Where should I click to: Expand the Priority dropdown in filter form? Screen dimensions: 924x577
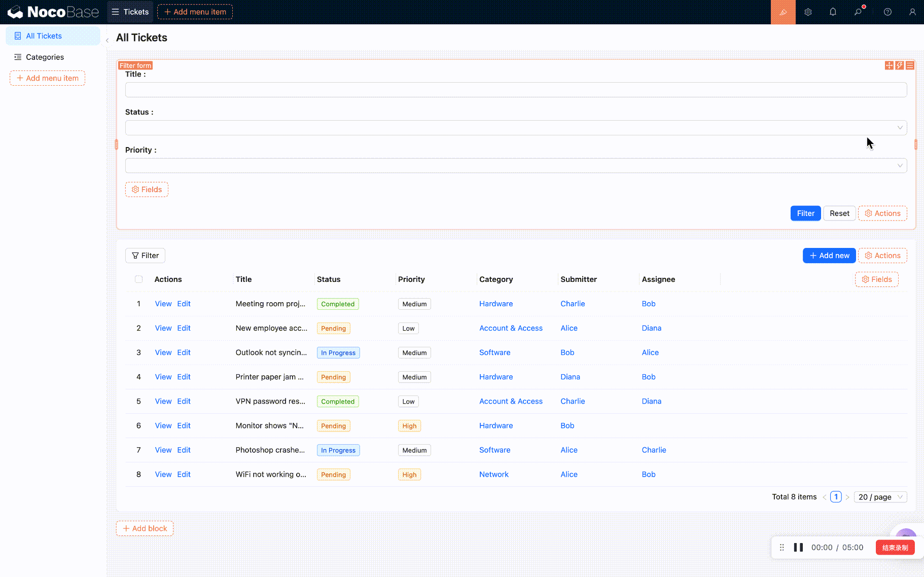[516, 166]
